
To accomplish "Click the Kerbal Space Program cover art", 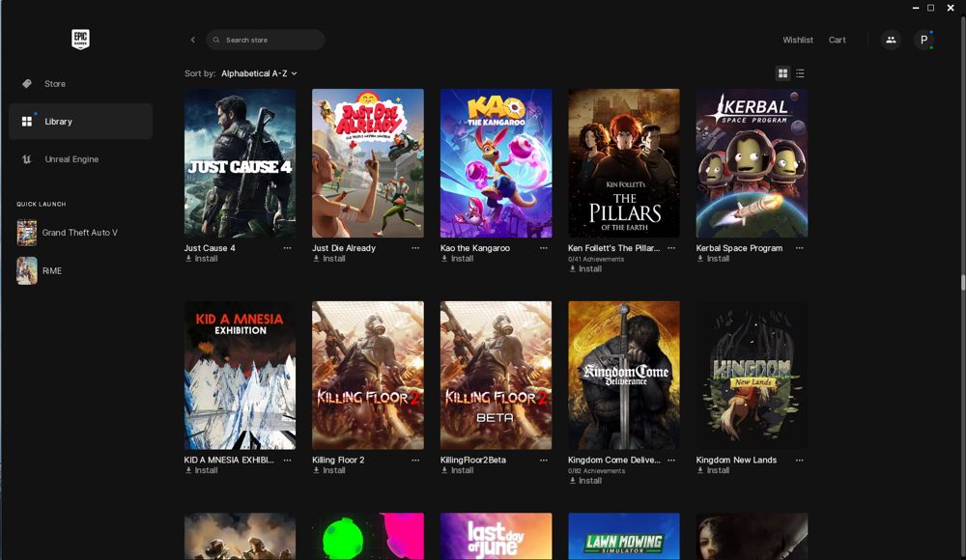I will click(752, 163).
